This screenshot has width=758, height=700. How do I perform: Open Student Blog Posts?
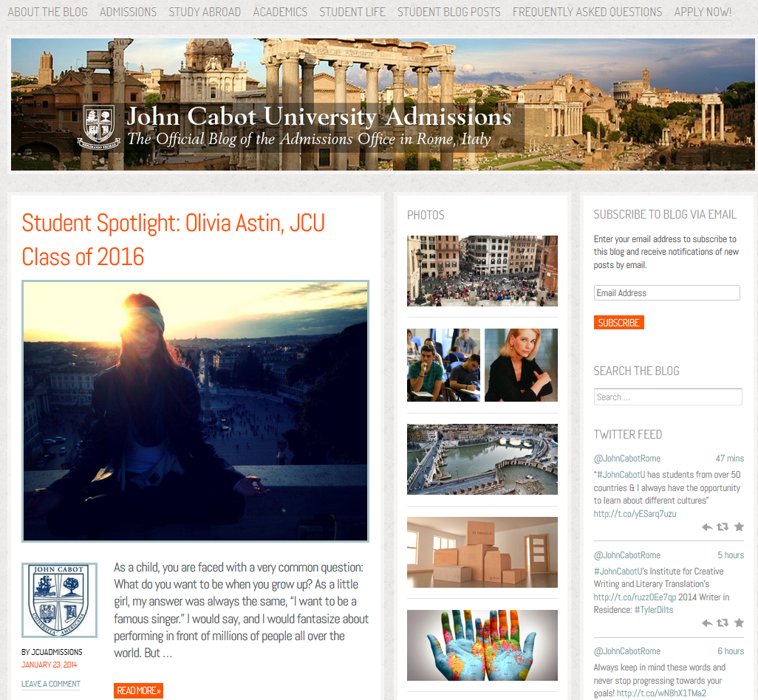[449, 12]
